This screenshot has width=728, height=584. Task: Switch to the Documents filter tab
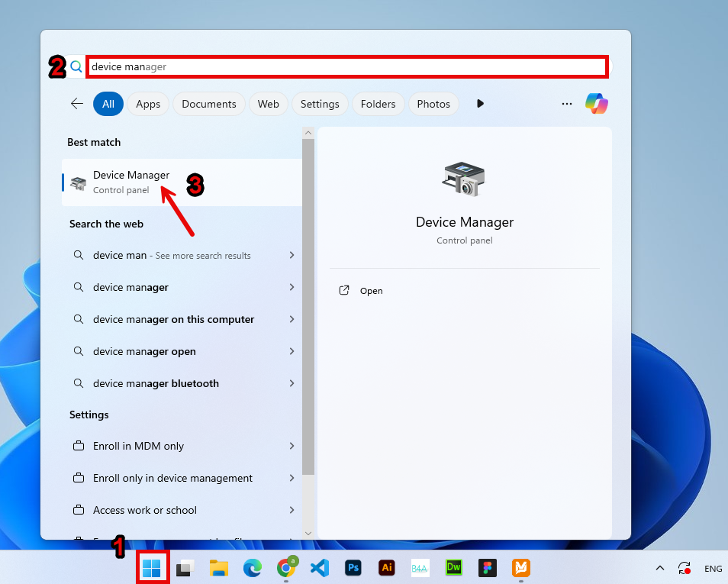tap(209, 104)
